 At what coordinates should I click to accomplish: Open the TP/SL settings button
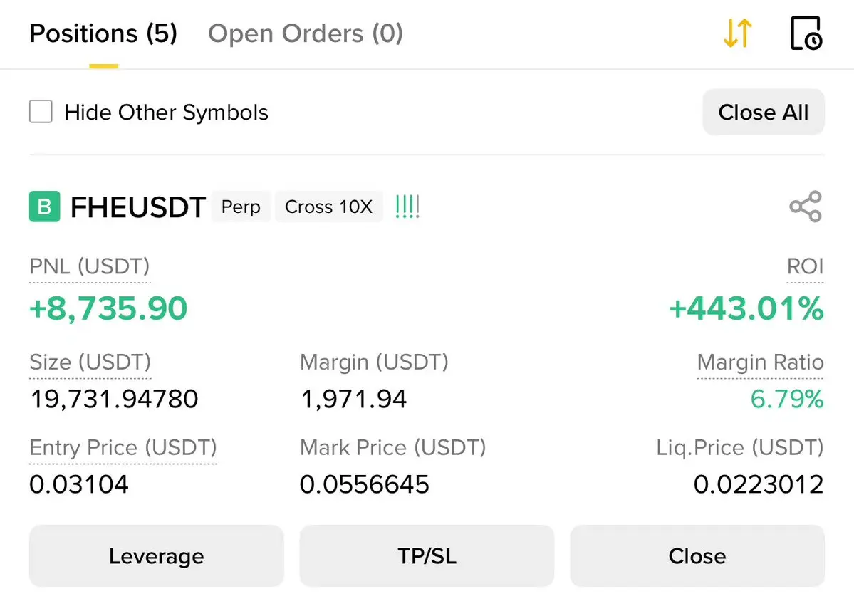pos(427,556)
